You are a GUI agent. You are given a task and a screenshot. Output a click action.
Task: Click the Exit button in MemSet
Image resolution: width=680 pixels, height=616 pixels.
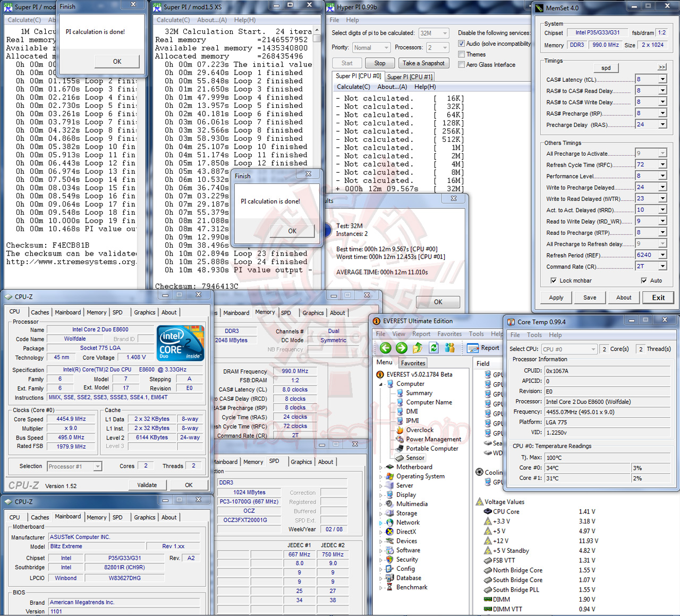(x=658, y=298)
